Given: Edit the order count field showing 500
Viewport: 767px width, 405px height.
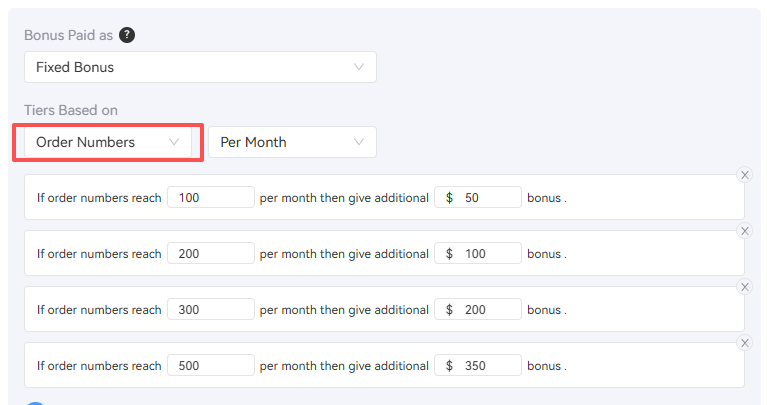Looking at the screenshot, I should [211, 365].
